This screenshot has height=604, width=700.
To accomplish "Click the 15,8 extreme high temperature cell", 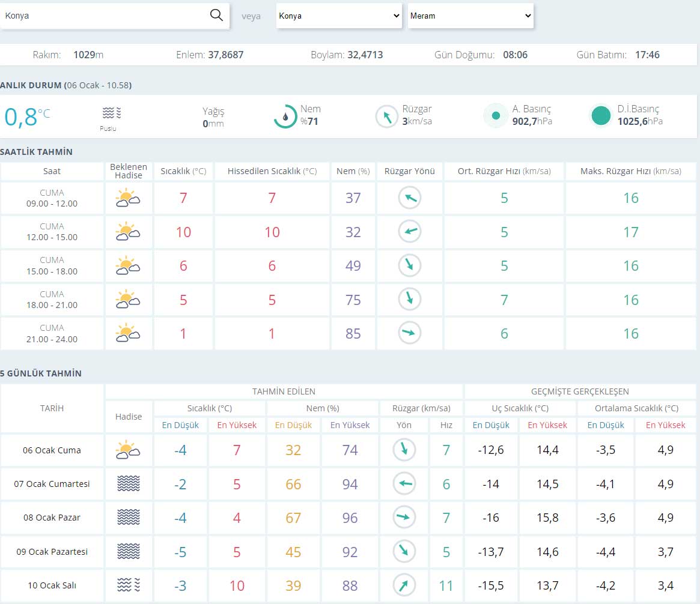I will point(547,518).
